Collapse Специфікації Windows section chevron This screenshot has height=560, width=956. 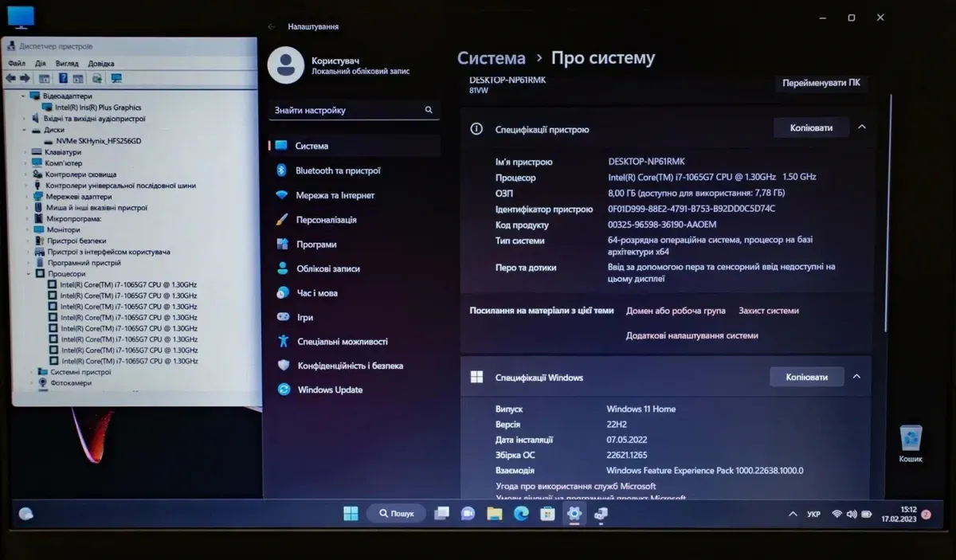856,377
